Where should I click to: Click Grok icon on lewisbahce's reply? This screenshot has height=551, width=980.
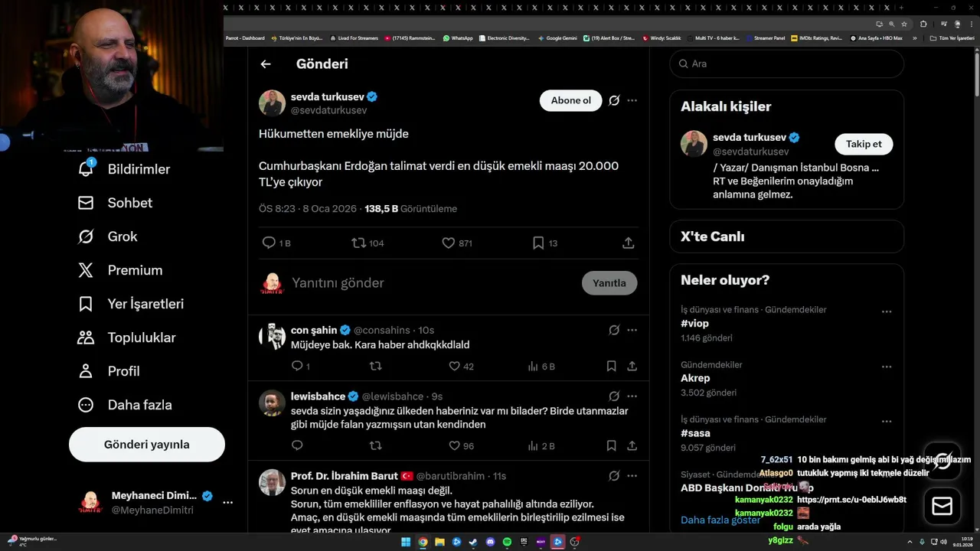(614, 396)
